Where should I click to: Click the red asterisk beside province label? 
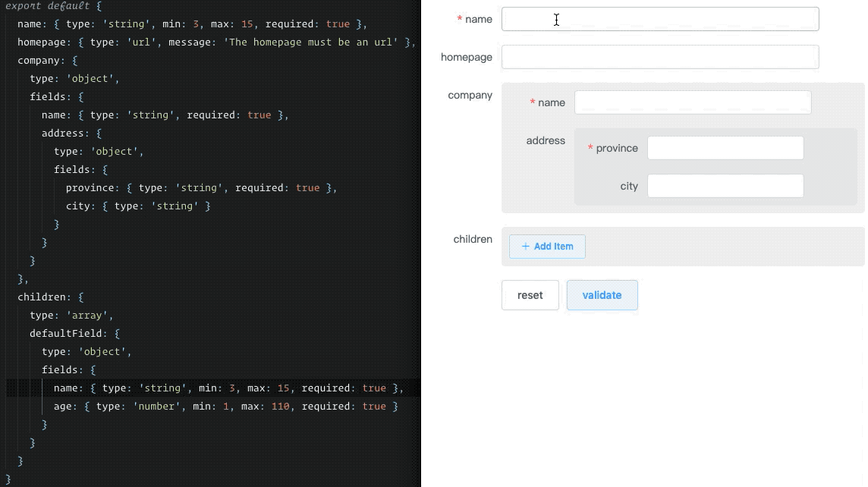590,148
